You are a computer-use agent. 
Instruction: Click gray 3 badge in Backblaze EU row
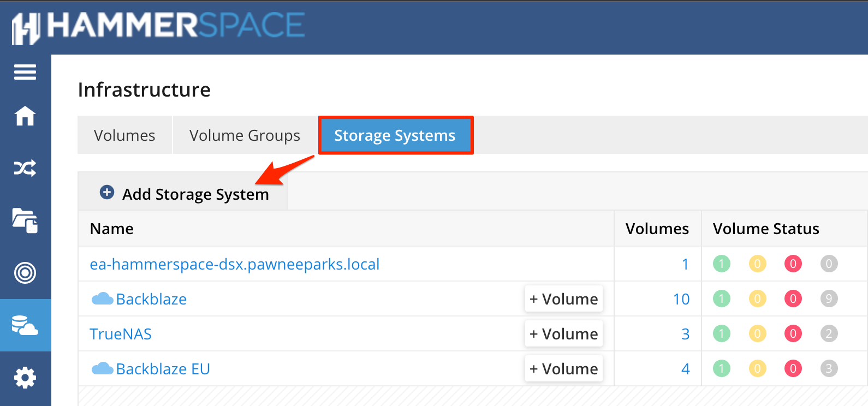point(829,368)
